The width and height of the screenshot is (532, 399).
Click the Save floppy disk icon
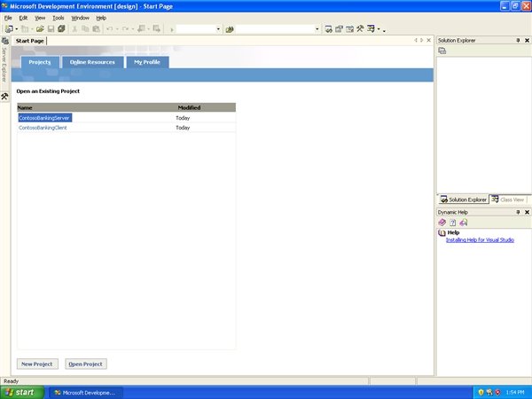pos(51,29)
